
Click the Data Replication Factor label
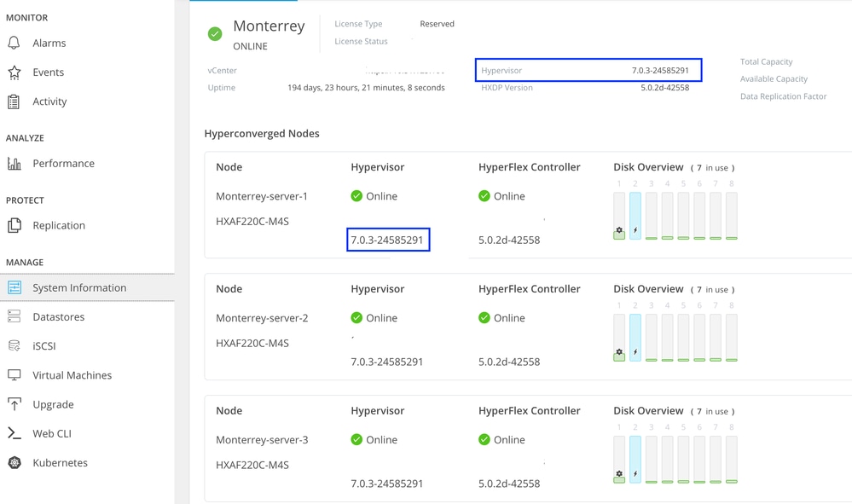click(x=783, y=96)
